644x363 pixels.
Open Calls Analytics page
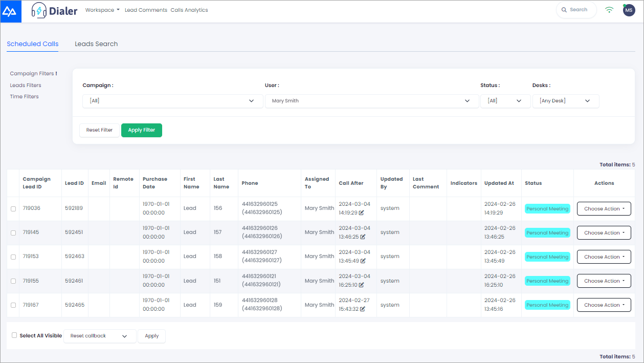coord(189,10)
